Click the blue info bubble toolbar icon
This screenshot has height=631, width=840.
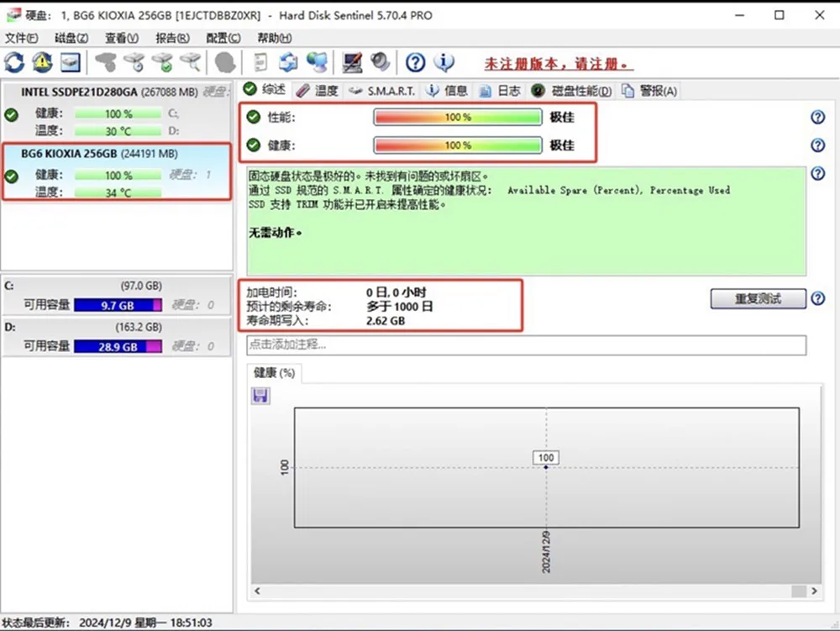pyautogui.click(x=444, y=63)
